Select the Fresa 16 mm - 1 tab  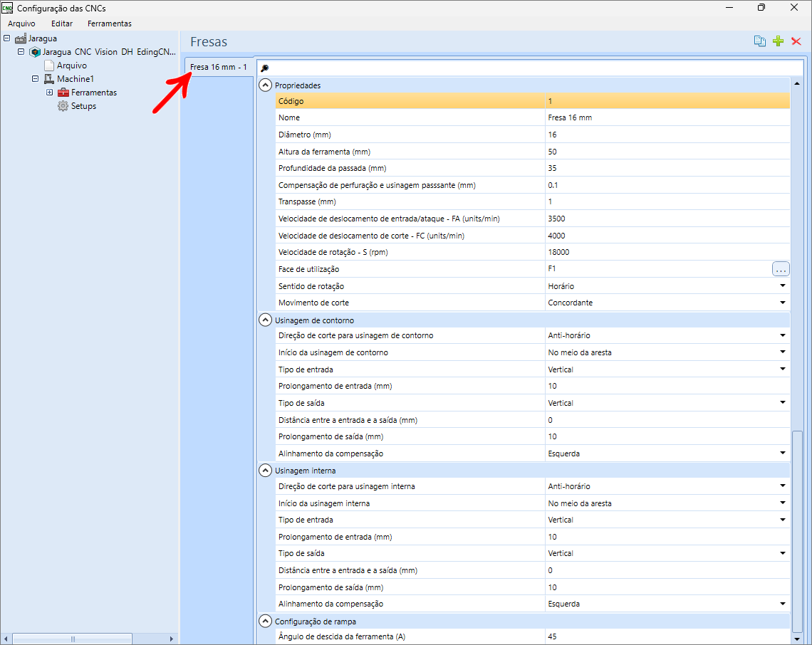(x=218, y=67)
